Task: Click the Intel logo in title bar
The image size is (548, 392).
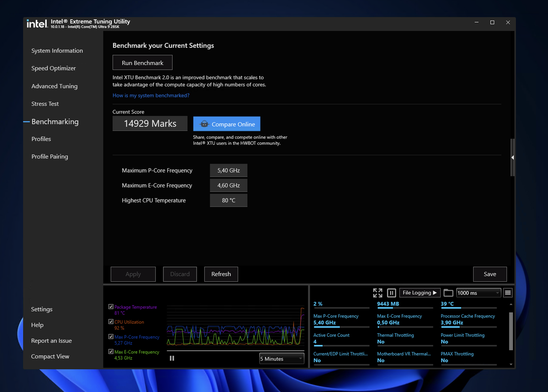Action: (x=37, y=24)
